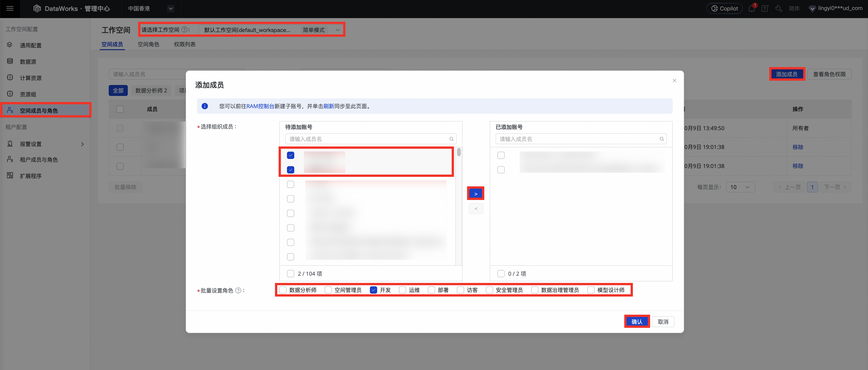
Task: Expand the 中国香港 region dropdown
Action: pyautogui.click(x=171, y=8)
